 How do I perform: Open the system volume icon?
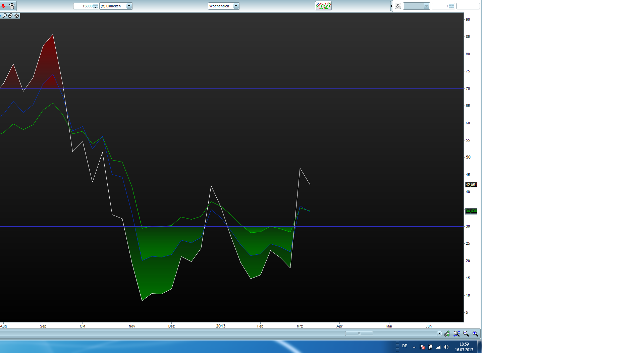coord(446,347)
